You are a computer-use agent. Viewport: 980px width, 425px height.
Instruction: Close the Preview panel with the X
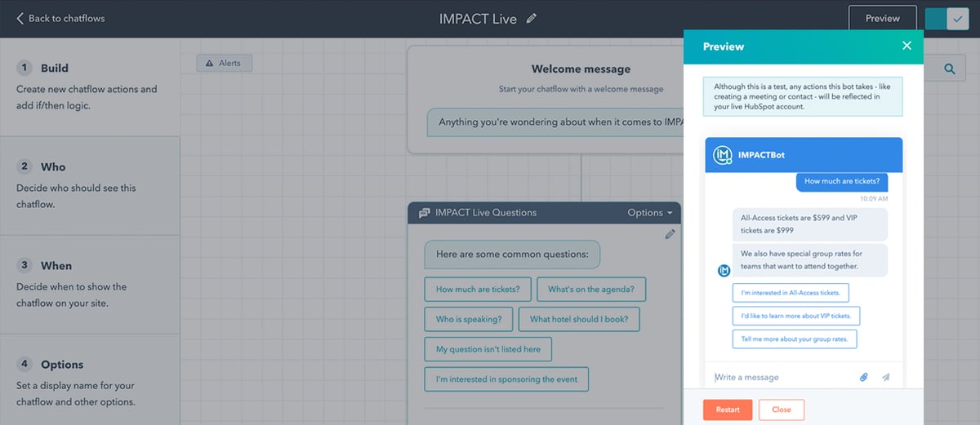point(906,46)
